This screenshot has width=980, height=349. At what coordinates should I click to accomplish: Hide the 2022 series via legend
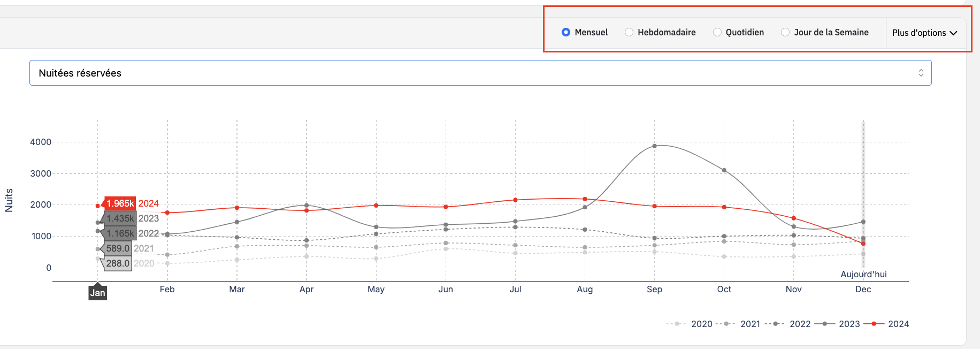(800, 324)
